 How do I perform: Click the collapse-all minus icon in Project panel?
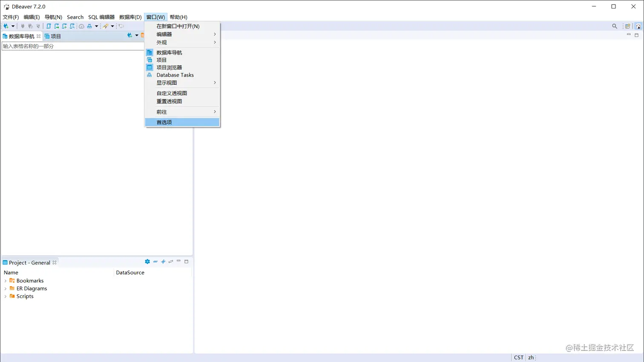(155, 261)
